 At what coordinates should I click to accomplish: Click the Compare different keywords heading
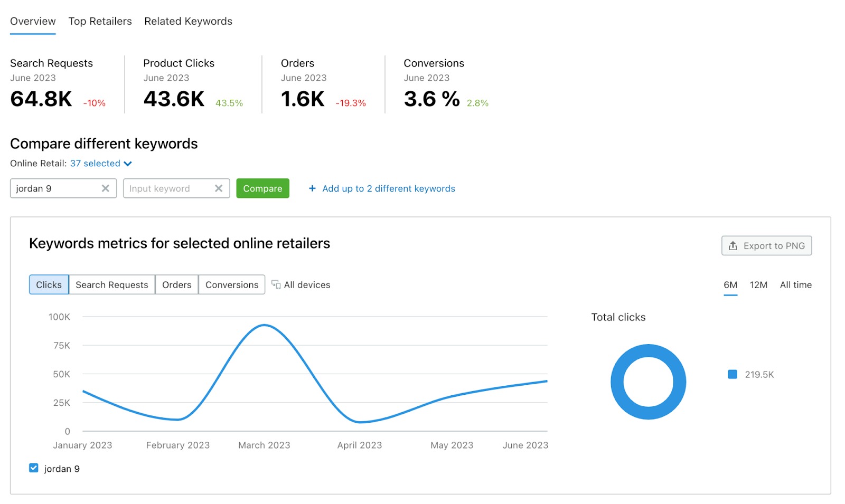tap(104, 144)
